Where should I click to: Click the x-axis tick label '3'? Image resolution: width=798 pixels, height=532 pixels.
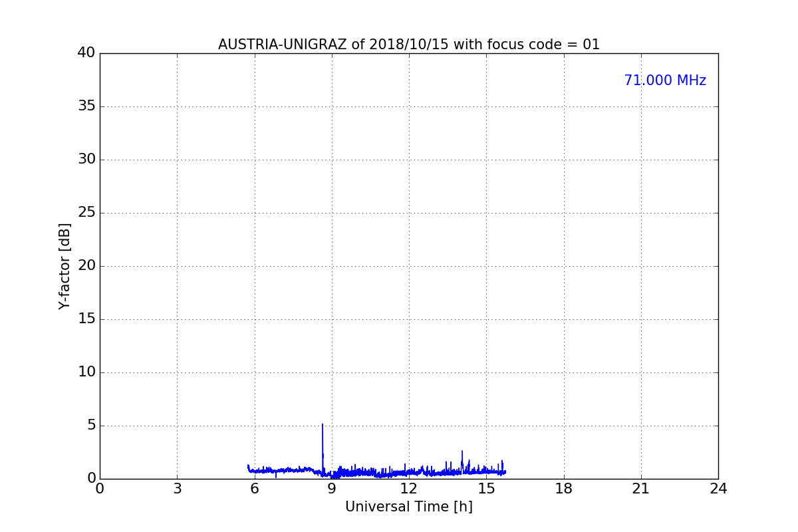(x=177, y=489)
